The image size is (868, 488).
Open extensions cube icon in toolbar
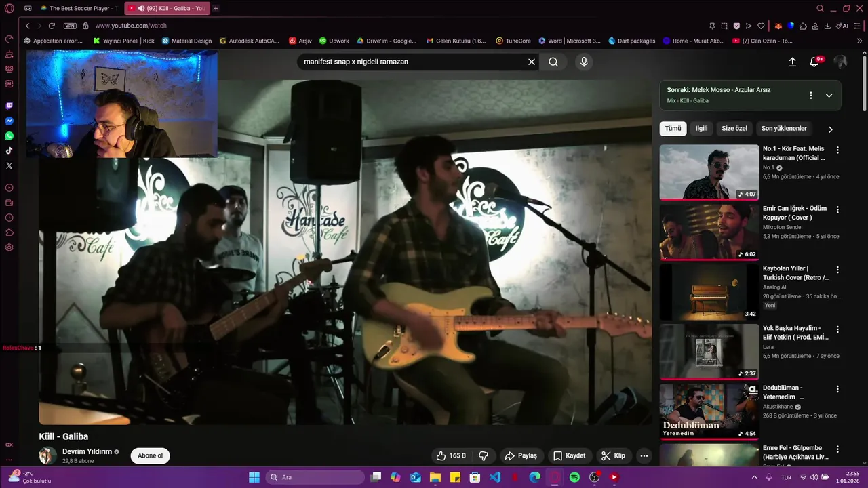[x=803, y=26]
